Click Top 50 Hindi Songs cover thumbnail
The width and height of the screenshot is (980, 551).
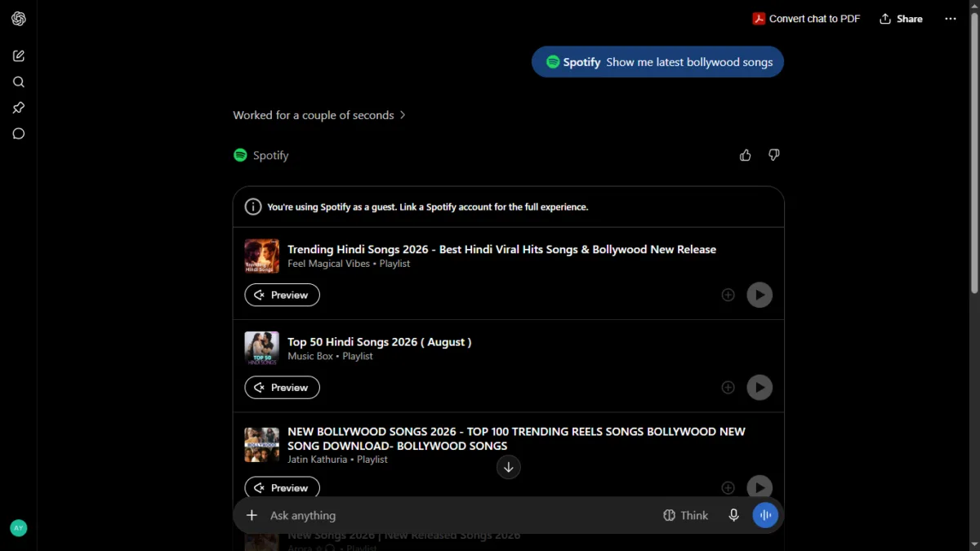[x=262, y=349]
